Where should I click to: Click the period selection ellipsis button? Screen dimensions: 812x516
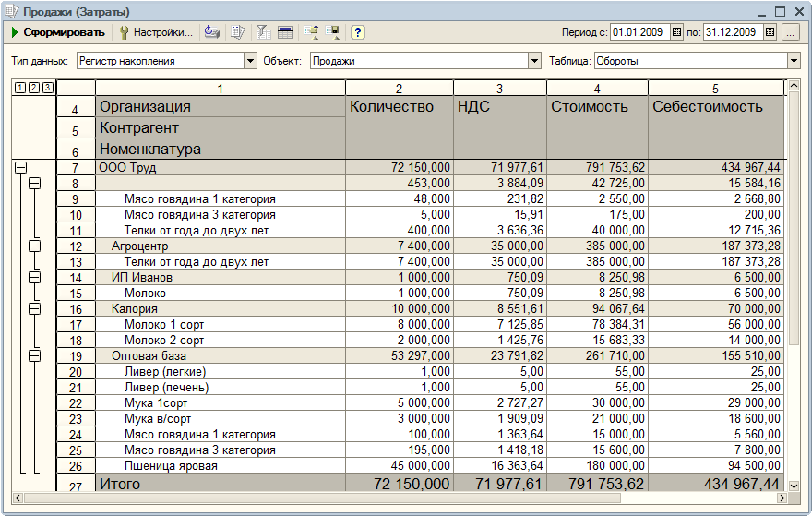(790, 32)
